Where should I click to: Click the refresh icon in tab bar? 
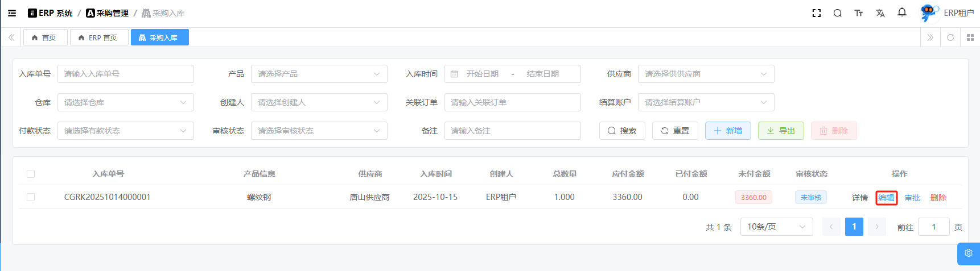(950, 37)
